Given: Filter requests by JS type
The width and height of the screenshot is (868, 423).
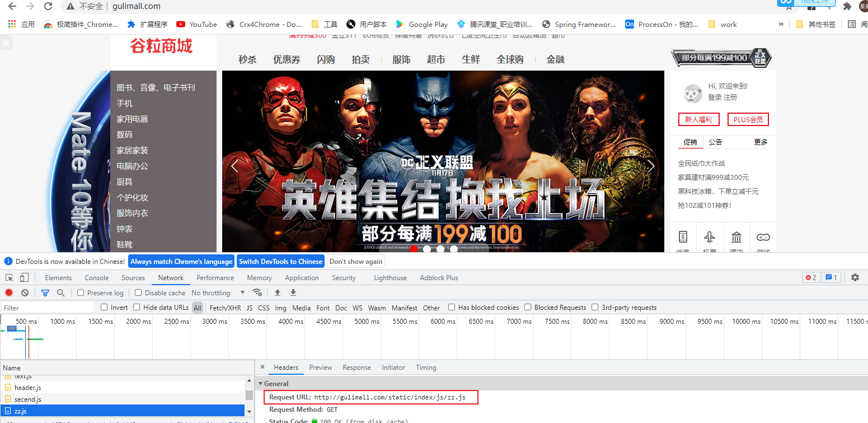Looking at the screenshot, I should click(250, 308).
